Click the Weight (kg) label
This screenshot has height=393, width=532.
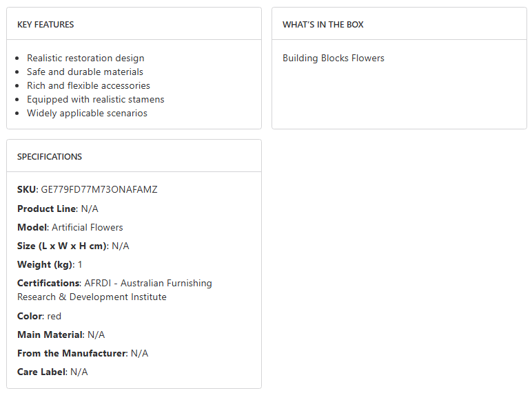[x=44, y=265]
